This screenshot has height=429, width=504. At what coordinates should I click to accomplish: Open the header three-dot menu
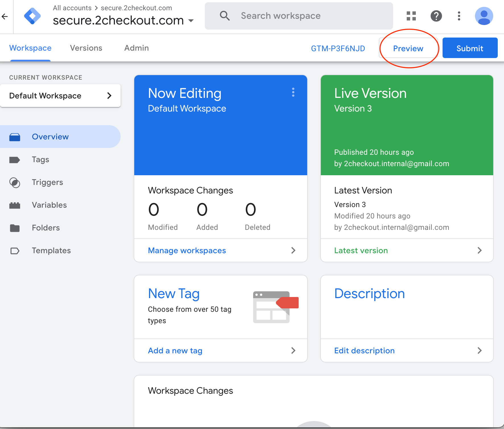click(459, 16)
